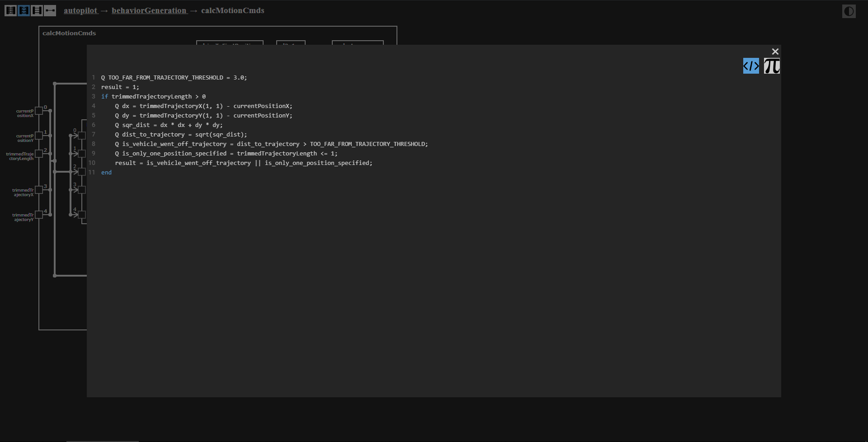Click the currentPositionY input port
Screen dimensions: 868x442
[39, 136]
